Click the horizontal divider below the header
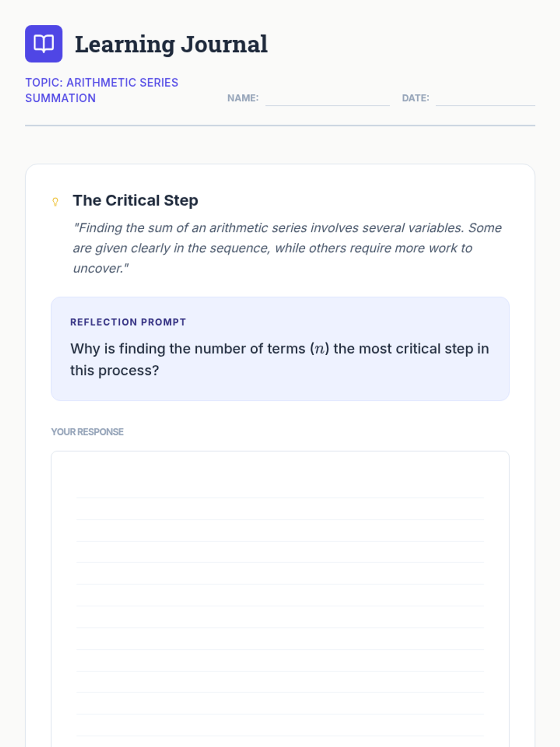 tap(280, 125)
